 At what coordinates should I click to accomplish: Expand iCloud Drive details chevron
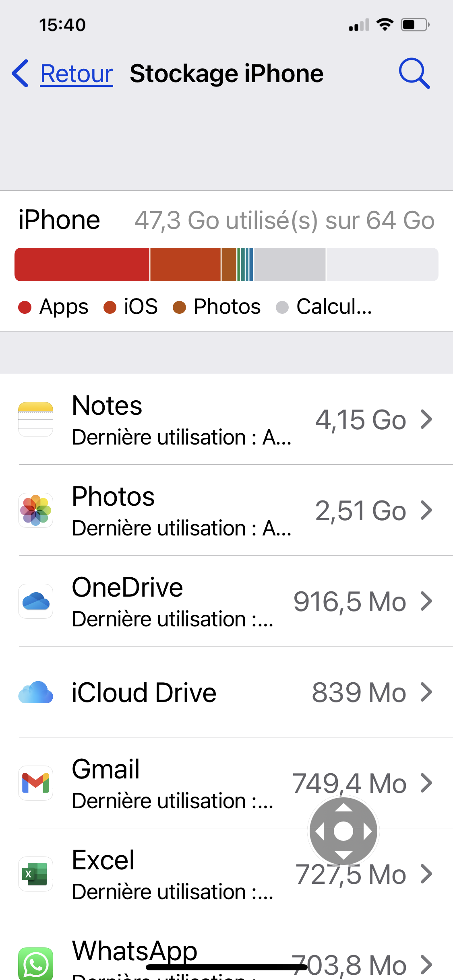(426, 692)
